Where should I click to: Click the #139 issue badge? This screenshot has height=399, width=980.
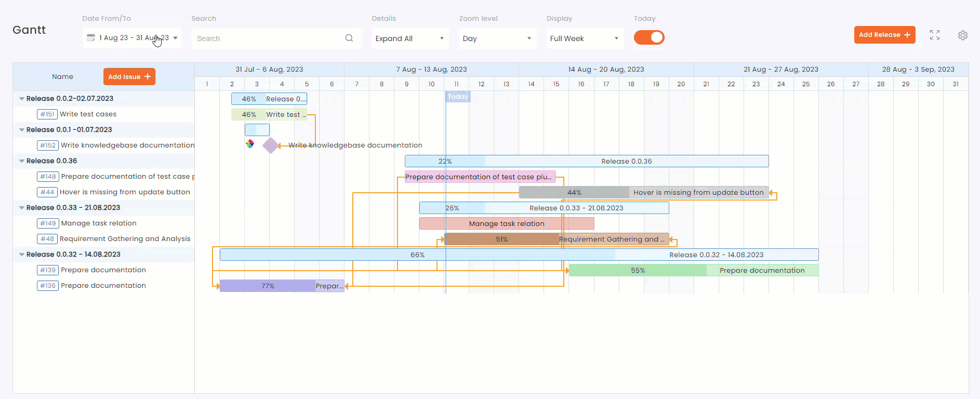click(x=48, y=270)
